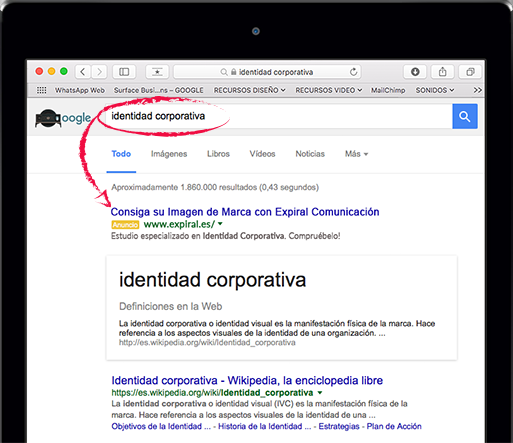Go forward with Safari's forward arrow
This screenshot has width=513, height=443.
point(99,72)
